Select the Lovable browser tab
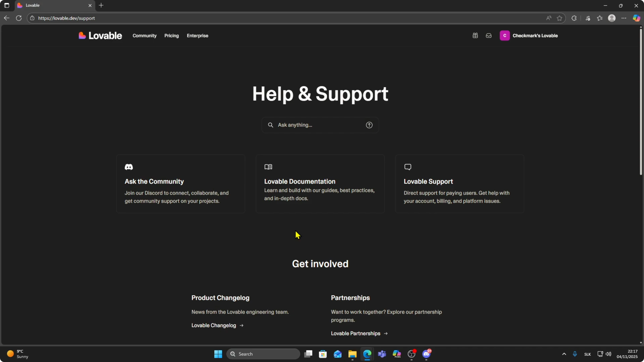Viewport: 644px width, 362px height. [x=55, y=5]
